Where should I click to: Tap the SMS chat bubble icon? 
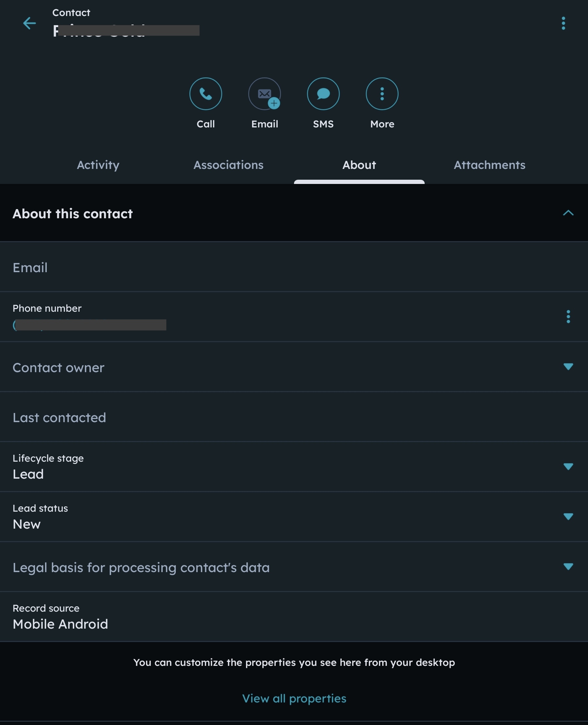(323, 94)
